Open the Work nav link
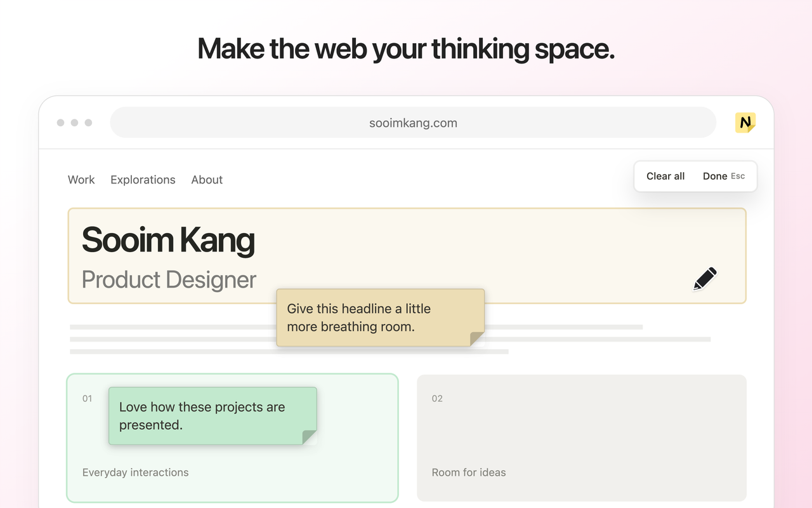 pyautogui.click(x=81, y=180)
